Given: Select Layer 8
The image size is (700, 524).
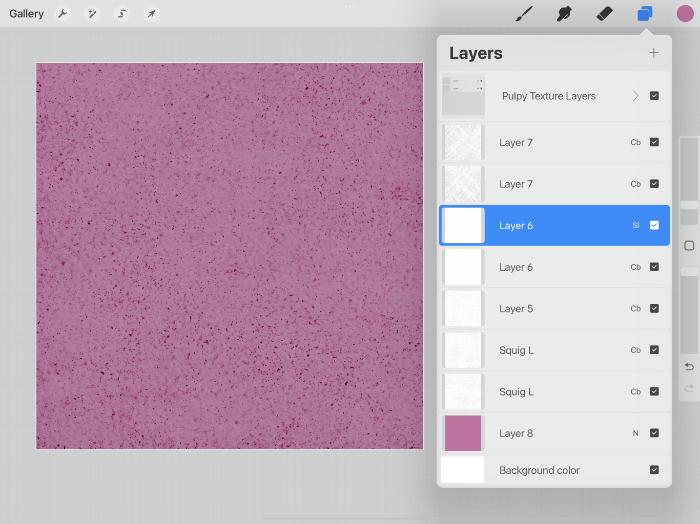Looking at the screenshot, I should pyautogui.click(x=554, y=433).
